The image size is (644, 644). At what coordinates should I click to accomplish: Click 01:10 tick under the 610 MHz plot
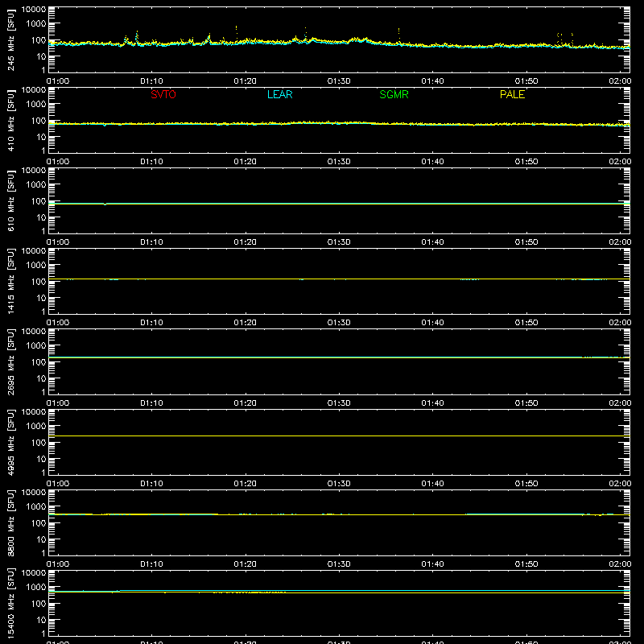[x=151, y=242]
